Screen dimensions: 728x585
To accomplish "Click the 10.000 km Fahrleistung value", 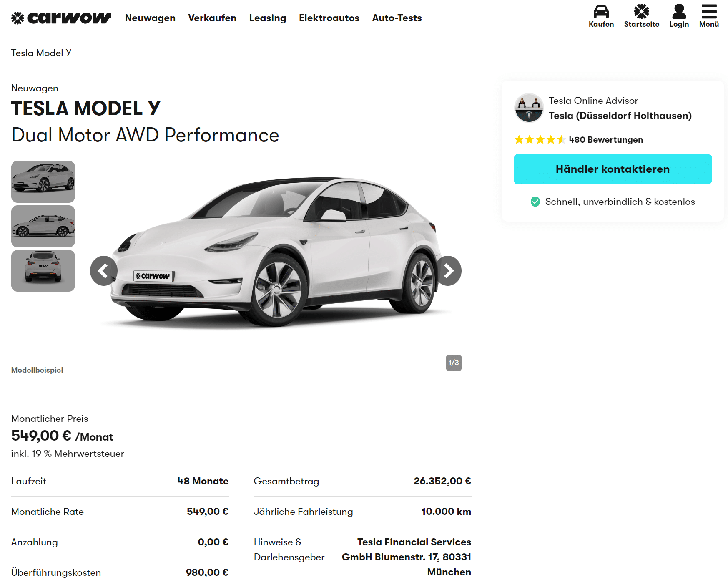I will coord(446,512).
